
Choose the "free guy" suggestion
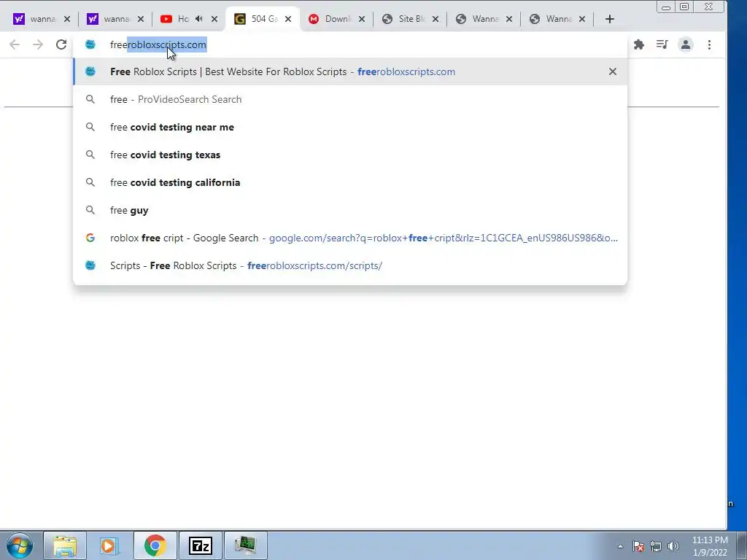point(350,210)
